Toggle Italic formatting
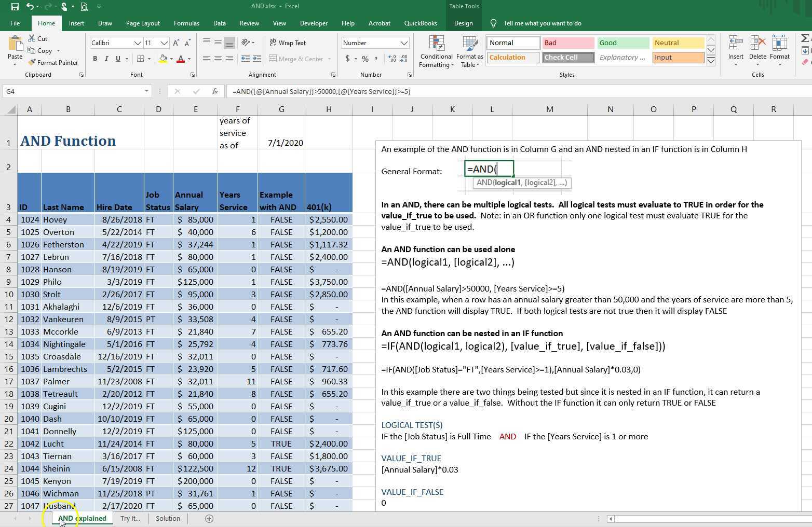This screenshot has height=527, width=812. [106, 59]
